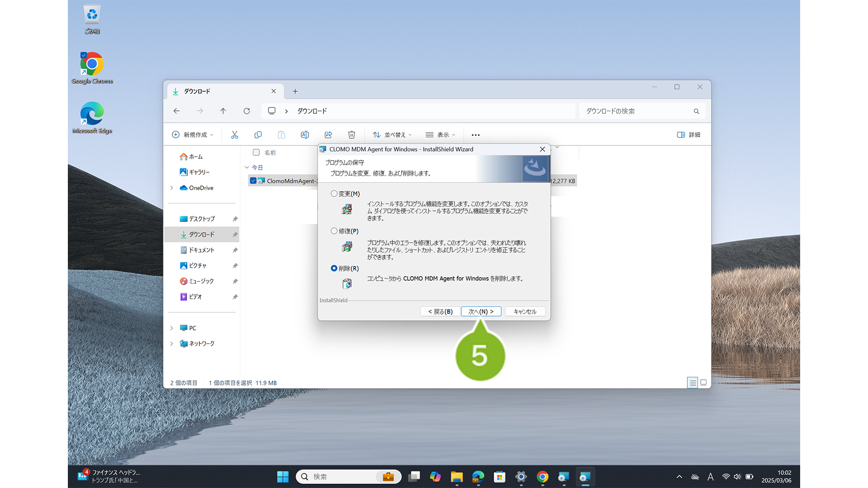Viewport: 868px width, 488px height.
Task: Open Chrome from the taskbar
Action: [542, 477]
